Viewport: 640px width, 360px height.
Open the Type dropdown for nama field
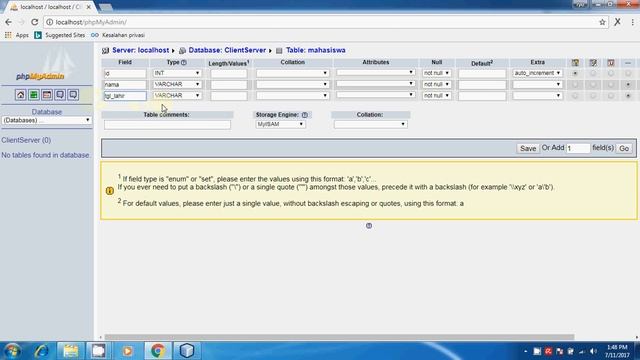point(177,84)
